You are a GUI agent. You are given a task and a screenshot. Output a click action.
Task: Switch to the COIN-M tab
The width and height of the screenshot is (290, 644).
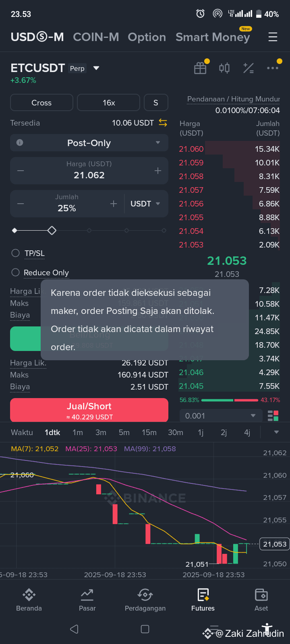click(96, 37)
